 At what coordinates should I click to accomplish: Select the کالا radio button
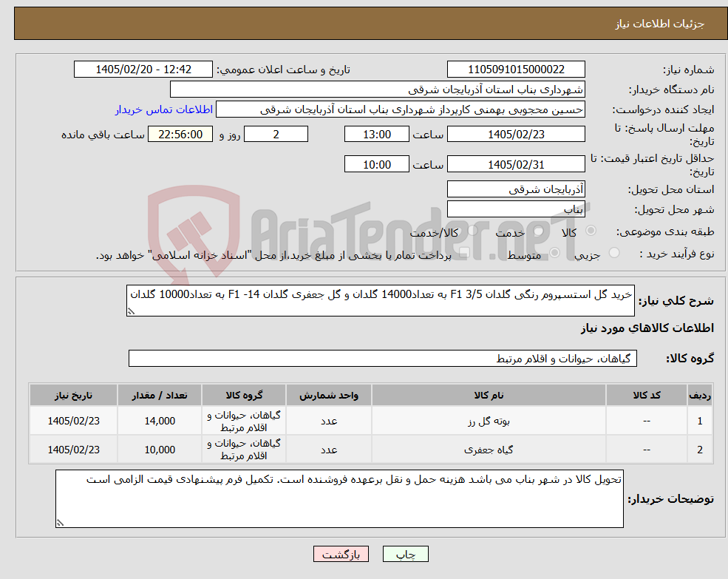coord(591,231)
